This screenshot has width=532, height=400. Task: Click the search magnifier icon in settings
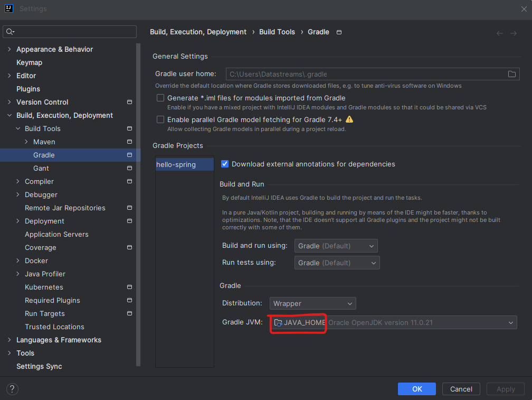click(x=9, y=32)
